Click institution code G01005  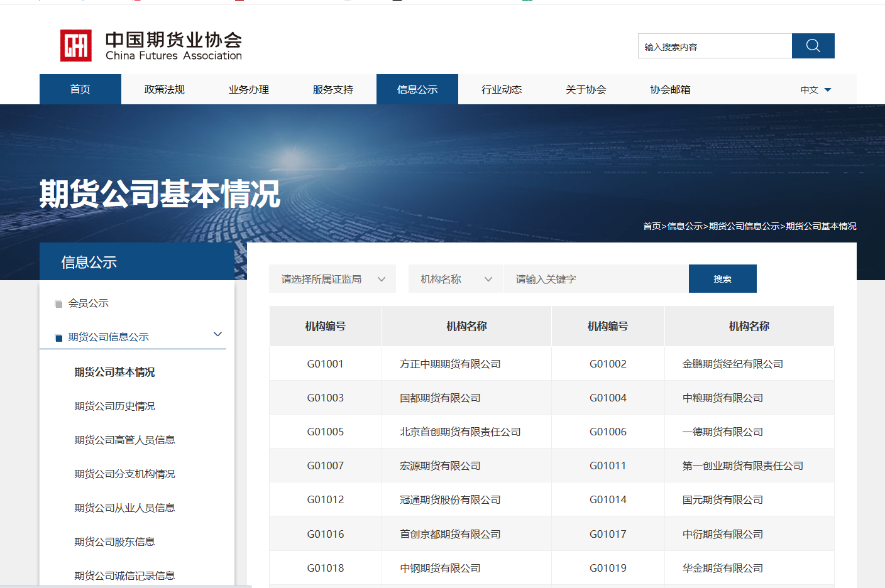tap(326, 432)
